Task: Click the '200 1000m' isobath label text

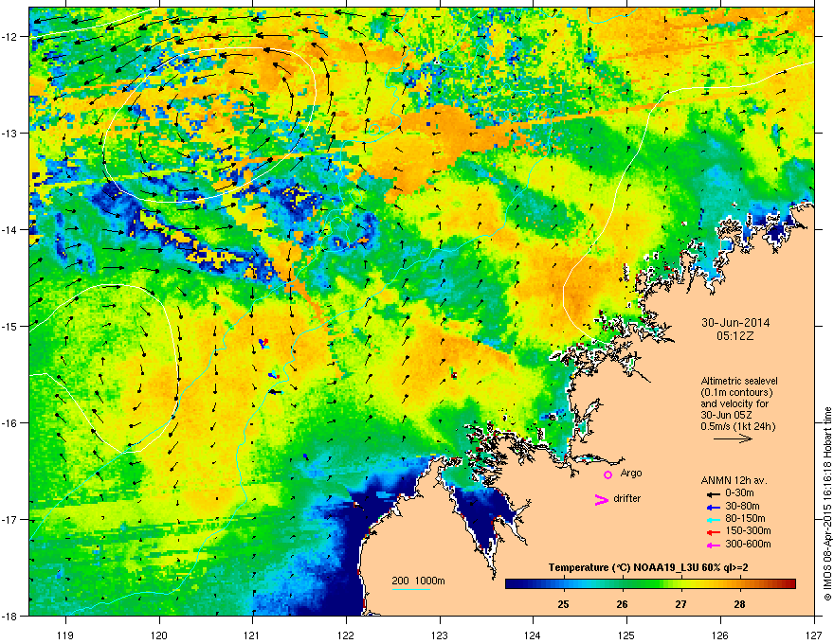Action: point(418,581)
